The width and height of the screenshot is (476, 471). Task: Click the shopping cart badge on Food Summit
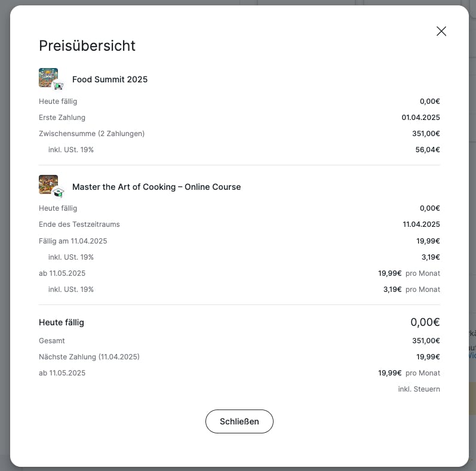click(x=59, y=86)
